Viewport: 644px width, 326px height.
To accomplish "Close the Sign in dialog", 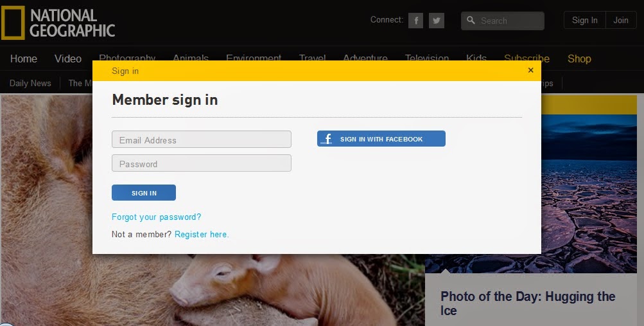I will click(530, 70).
